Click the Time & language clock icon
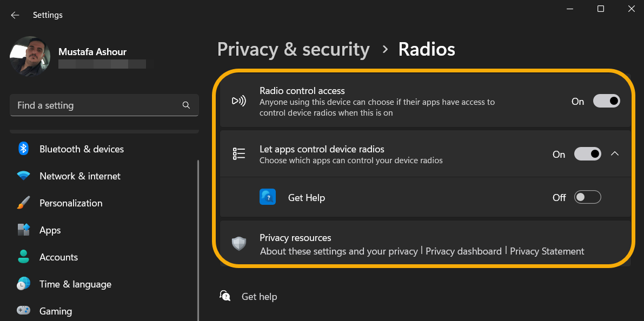The height and width of the screenshot is (321, 644). pyautogui.click(x=23, y=284)
